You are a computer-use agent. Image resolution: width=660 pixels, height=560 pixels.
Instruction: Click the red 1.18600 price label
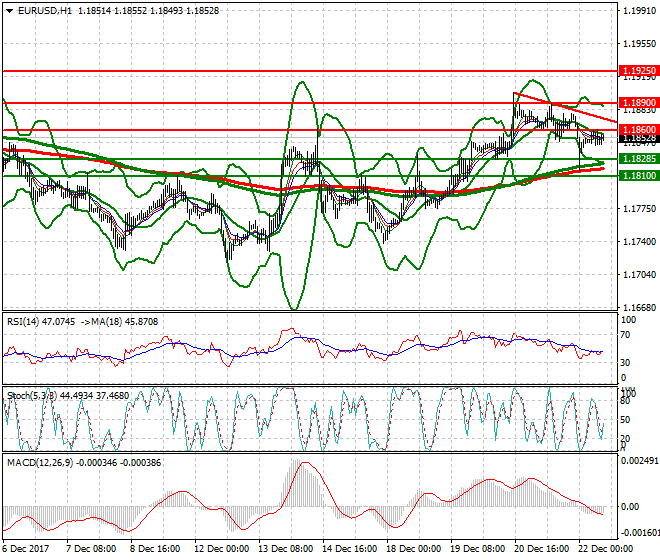point(639,130)
